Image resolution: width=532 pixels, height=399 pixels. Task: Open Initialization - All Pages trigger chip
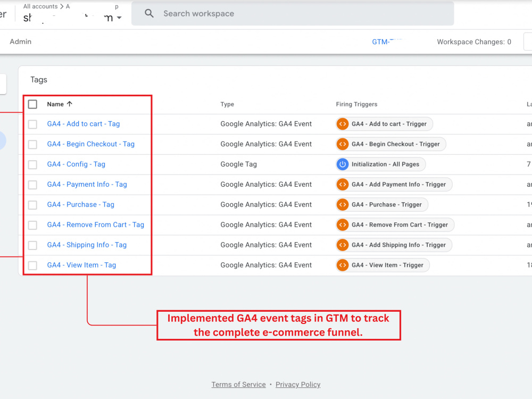380,164
